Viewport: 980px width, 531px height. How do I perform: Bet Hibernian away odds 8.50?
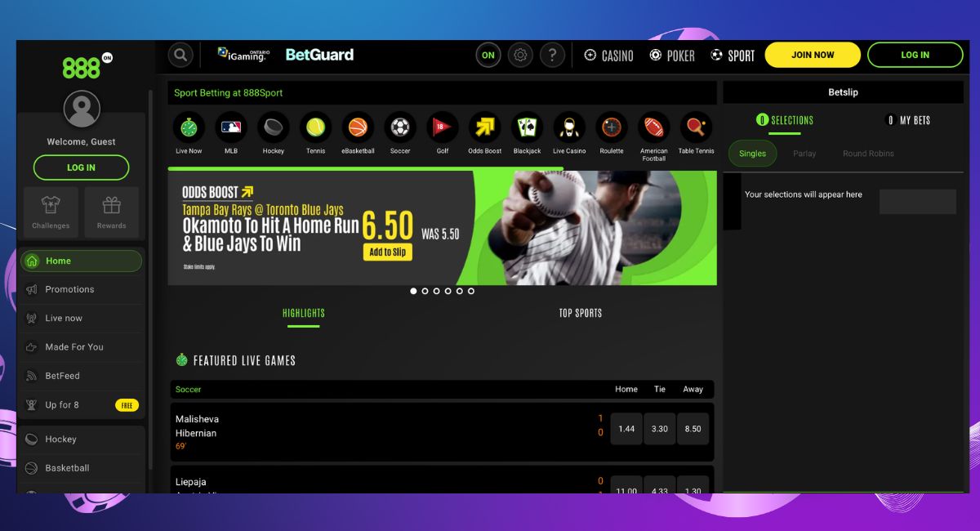click(693, 429)
